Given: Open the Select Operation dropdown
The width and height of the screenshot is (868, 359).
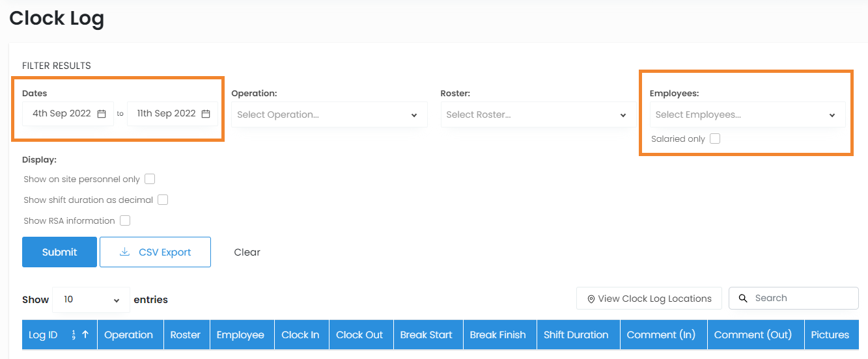Looking at the screenshot, I should (x=329, y=114).
